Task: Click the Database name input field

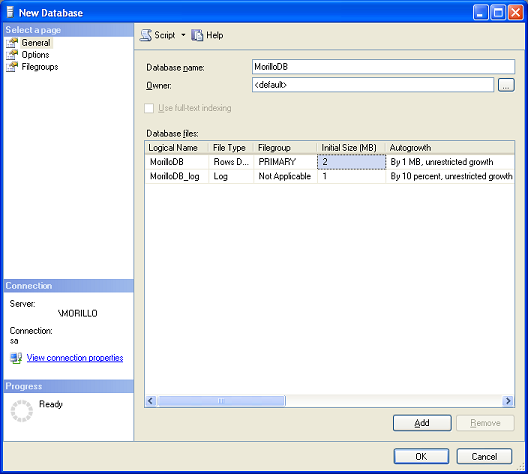Action: tap(383, 67)
